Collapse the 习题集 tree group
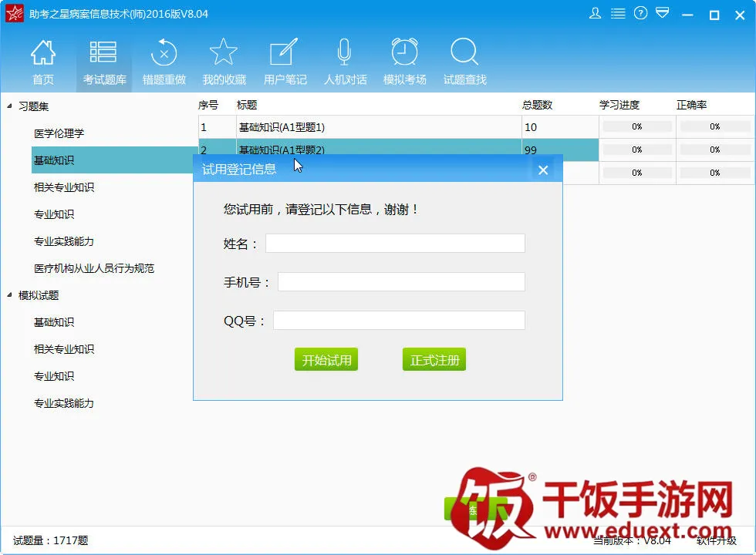Screen dimensions: 756x555 coord(9,106)
